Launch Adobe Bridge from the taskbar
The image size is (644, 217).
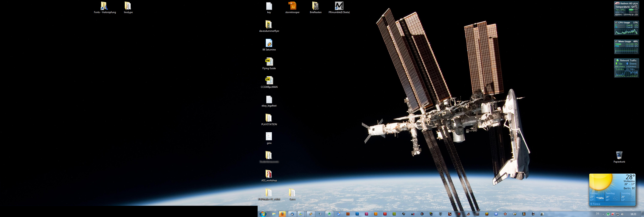point(348,214)
